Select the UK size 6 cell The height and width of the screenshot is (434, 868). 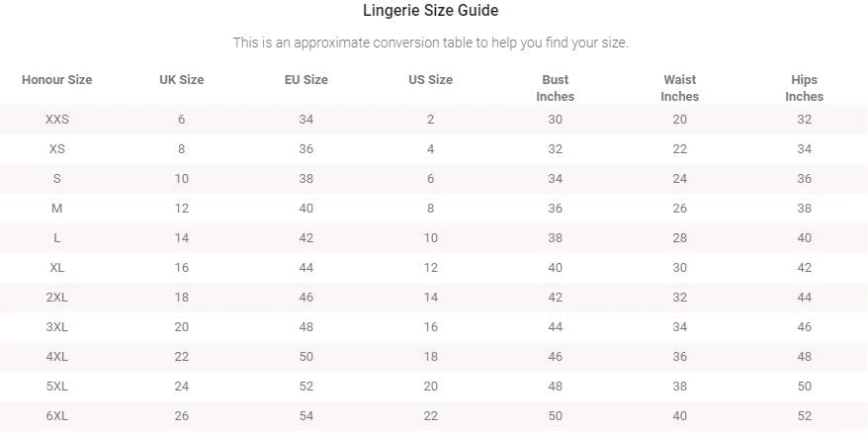coord(182,120)
